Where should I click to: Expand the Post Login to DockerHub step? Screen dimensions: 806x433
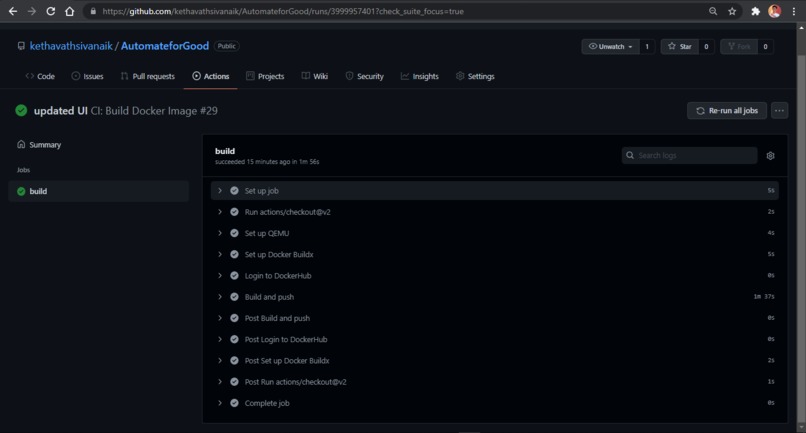coord(220,339)
